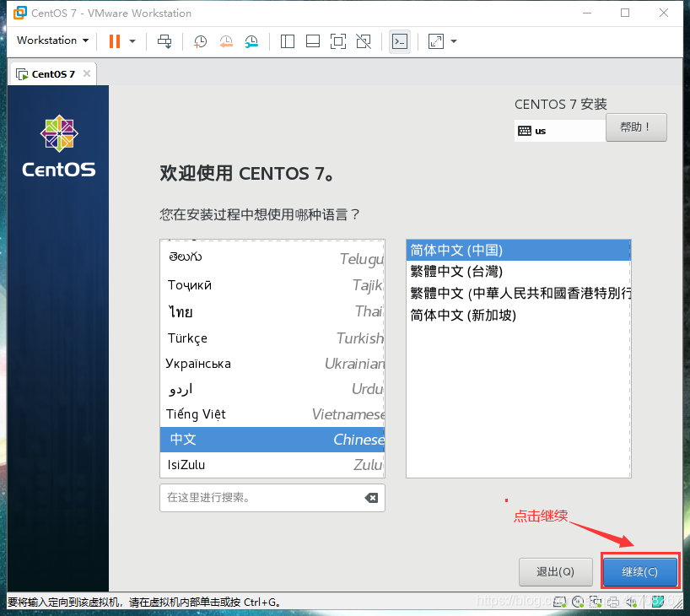Click the us keyboard layout indicator

559,131
